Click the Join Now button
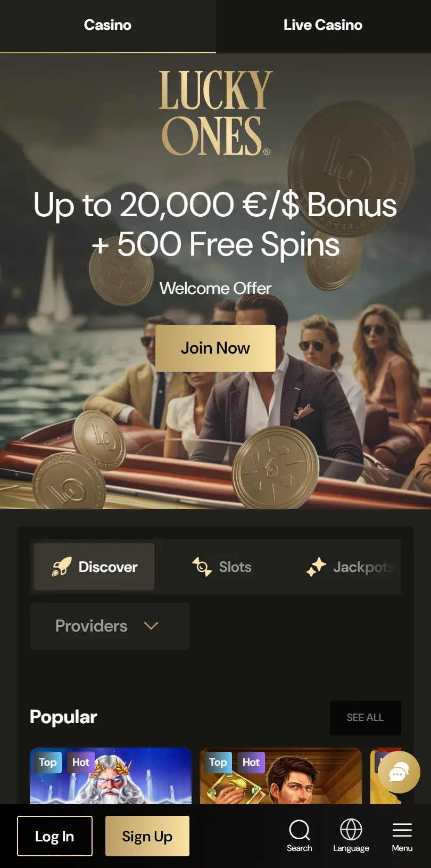This screenshot has height=868, width=431. [x=215, y=348]
